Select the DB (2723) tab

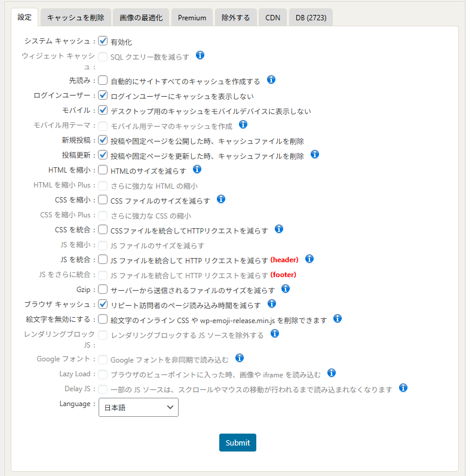311,17
